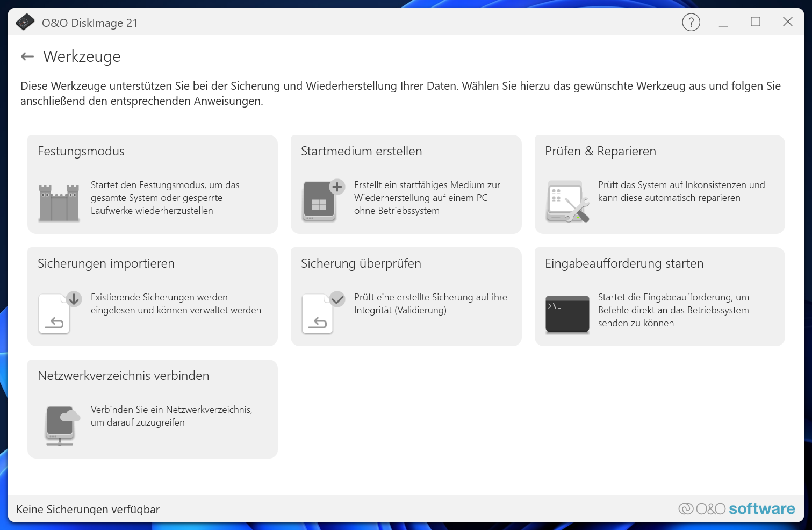
Task: Start Startmedium erstellen
Action: coord(406,184)
